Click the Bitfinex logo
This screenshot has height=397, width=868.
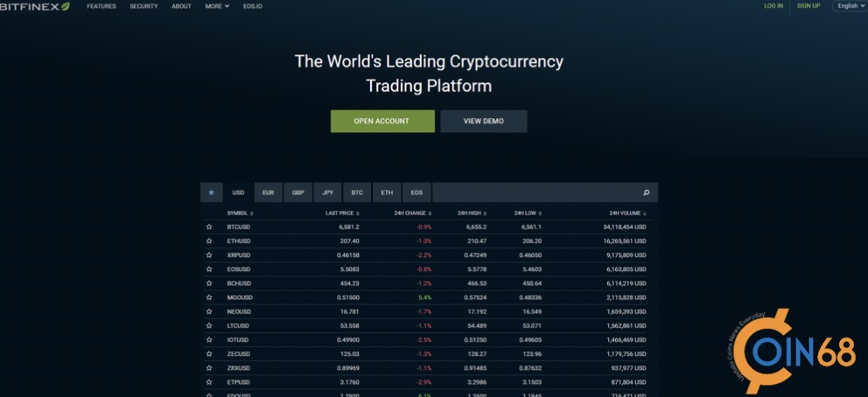point(35,6)
